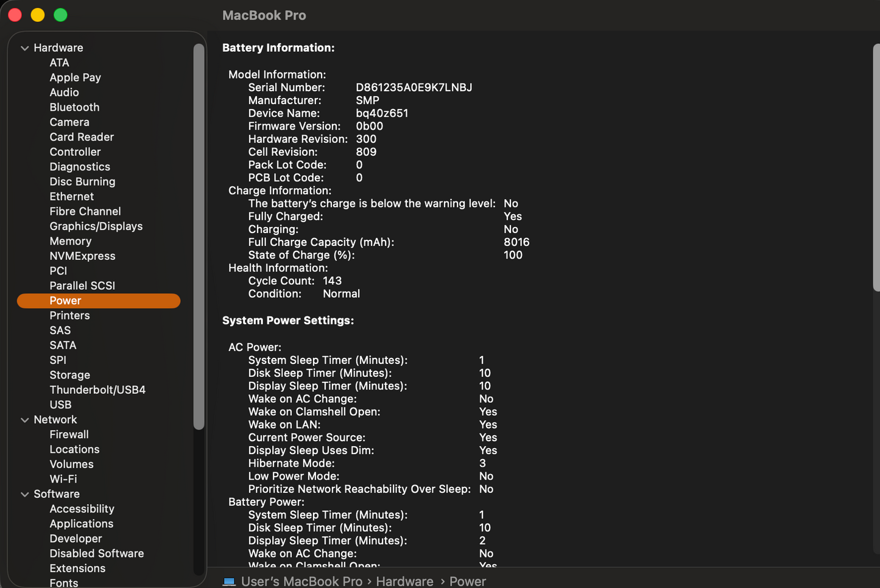
Task: Open the Thunderbolt/USB4 section
Action: [97, 390]
